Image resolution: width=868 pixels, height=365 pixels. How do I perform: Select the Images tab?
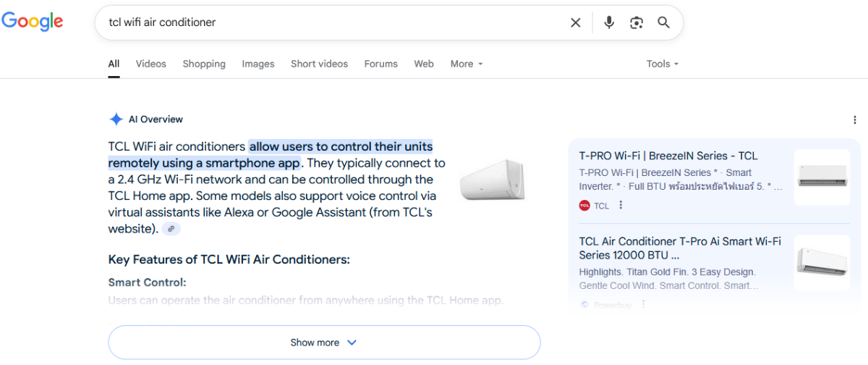point(258,64)
